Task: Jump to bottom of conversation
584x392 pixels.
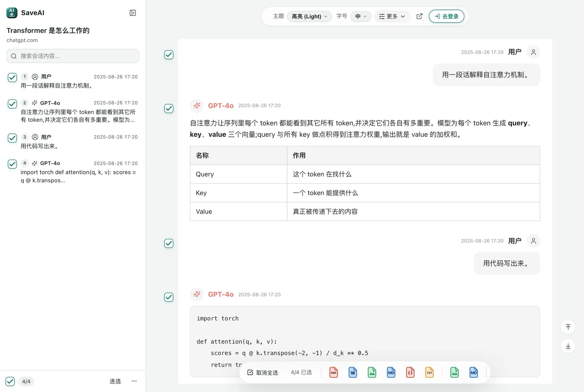Action: click(568, 346)
